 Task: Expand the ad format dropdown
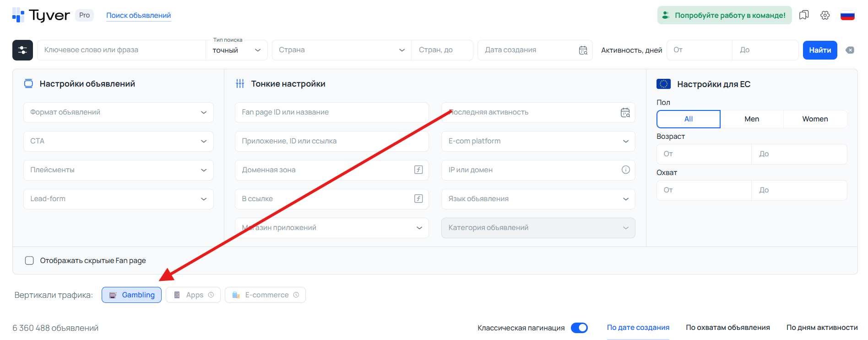(118, 113)
